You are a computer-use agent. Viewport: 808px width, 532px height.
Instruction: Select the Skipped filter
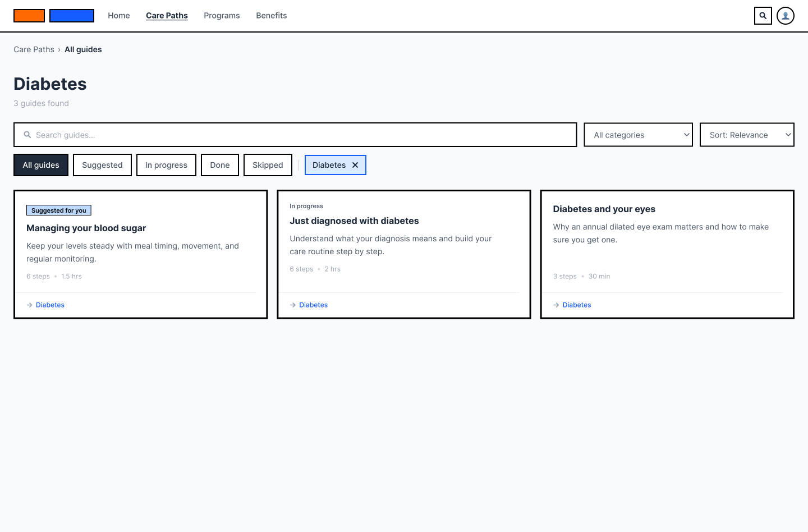tap(268, 165)
